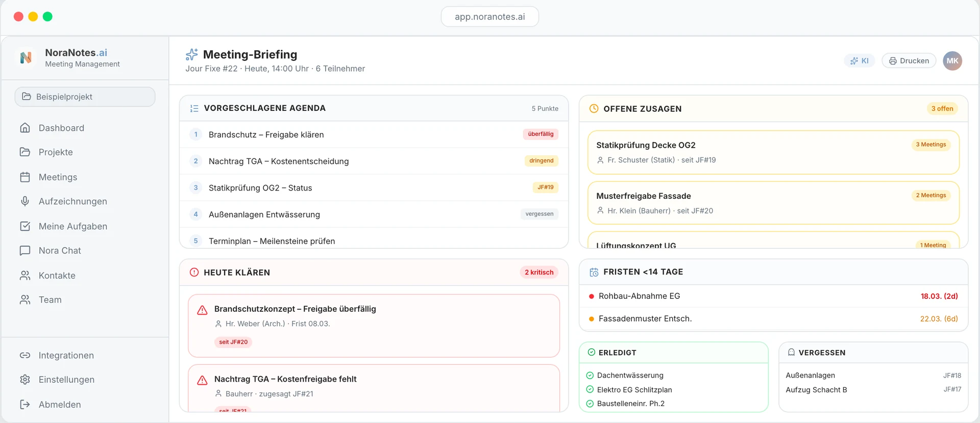Click the bell icon in Vergessen header
The width and height of the screenshot is (980, 423).
pyautogui.click(x=791, y=353)
